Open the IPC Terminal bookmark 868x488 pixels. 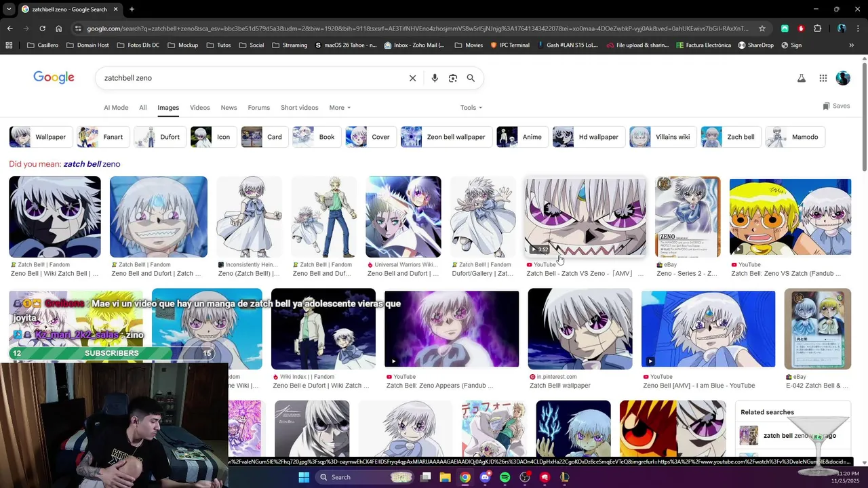point(509,45)
